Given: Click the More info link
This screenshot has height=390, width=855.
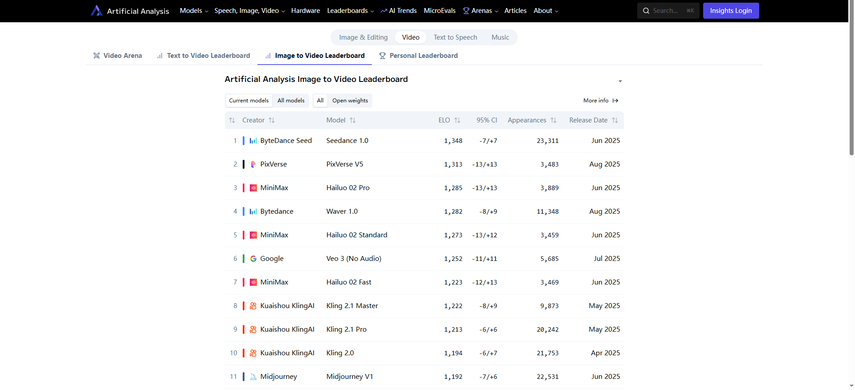Looking at the screenshot, I should [x=601, y=100].
